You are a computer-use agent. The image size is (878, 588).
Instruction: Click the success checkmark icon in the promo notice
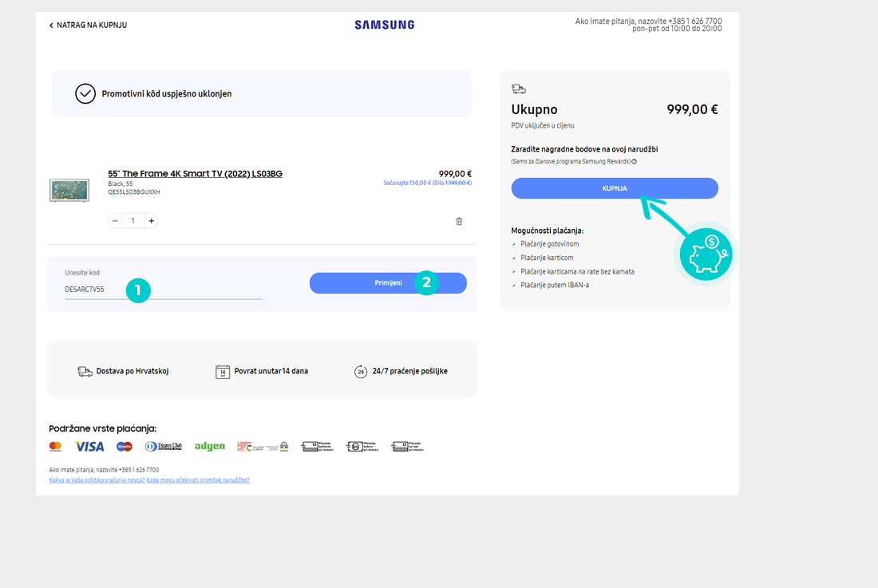point(85,93)
